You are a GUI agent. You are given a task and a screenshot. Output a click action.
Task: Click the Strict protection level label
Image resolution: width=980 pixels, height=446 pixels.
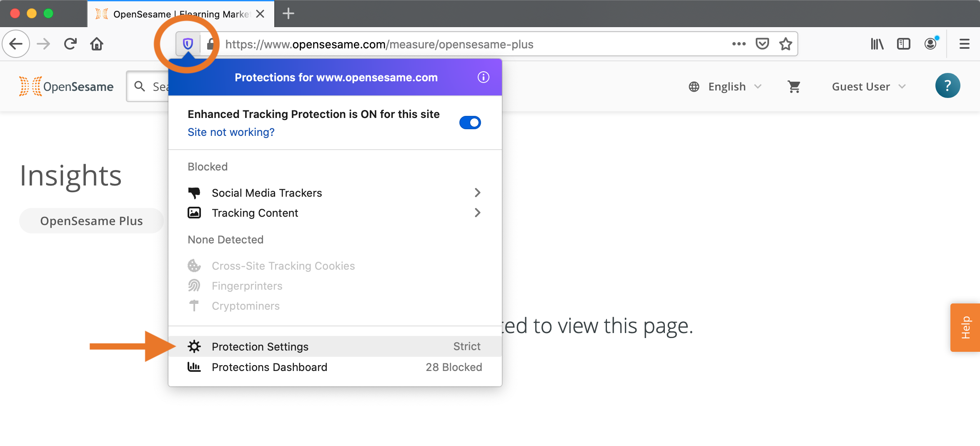(467, 346)
